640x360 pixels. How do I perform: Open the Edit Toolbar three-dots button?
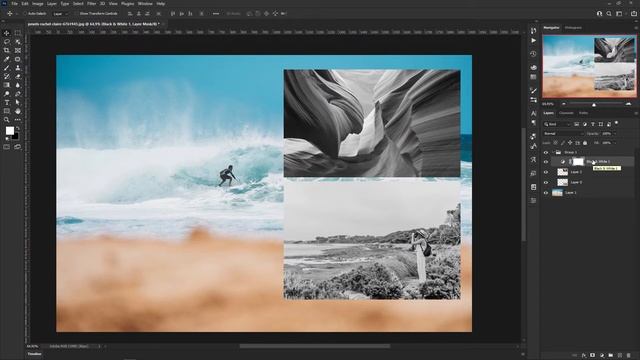click(x=18, y=120)
